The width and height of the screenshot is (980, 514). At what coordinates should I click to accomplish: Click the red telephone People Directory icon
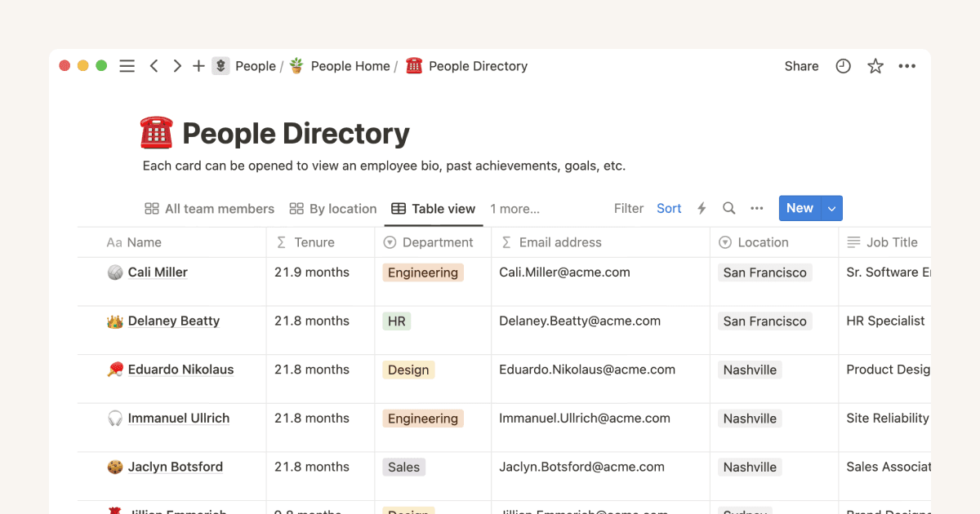pos(414,66)
